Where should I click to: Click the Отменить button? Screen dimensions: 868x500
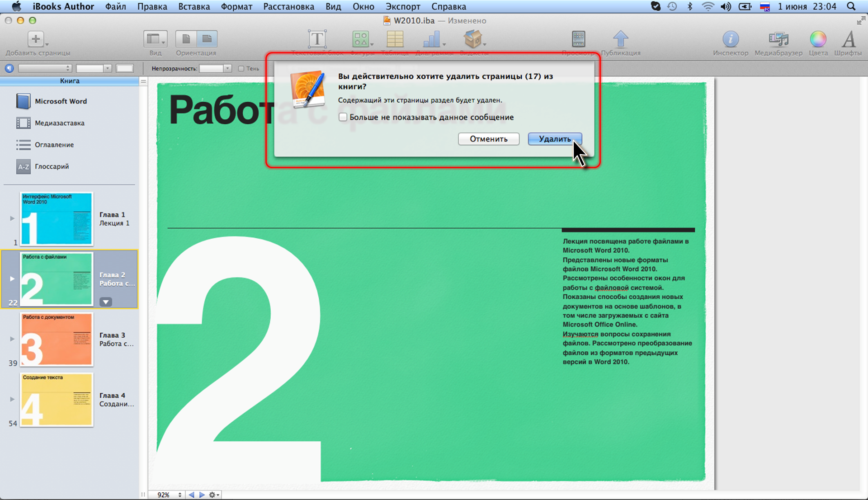point(489,139)
